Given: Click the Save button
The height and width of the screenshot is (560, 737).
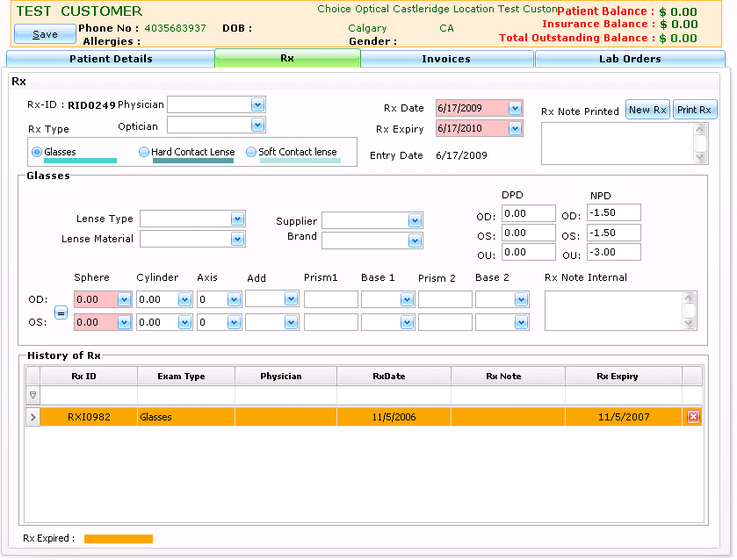Looking at the screenshot, I should (x=45, y=34).
